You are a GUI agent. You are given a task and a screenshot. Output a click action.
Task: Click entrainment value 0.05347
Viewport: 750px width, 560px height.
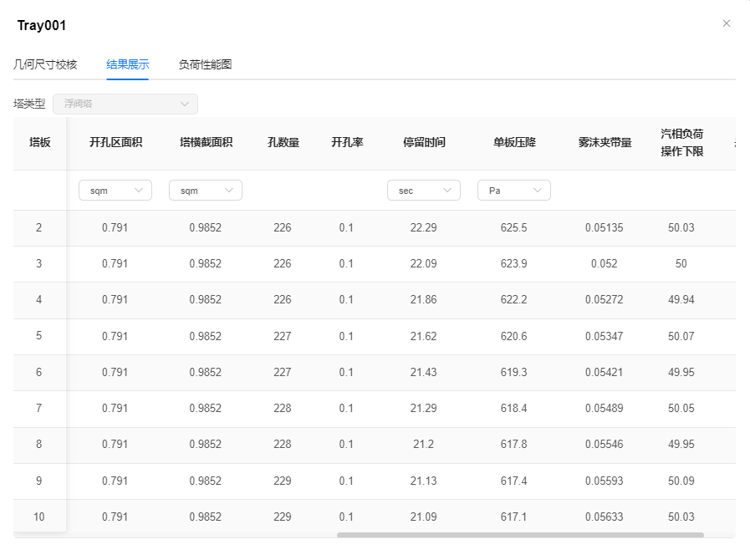pyautogui.click(x=605, y=336)
